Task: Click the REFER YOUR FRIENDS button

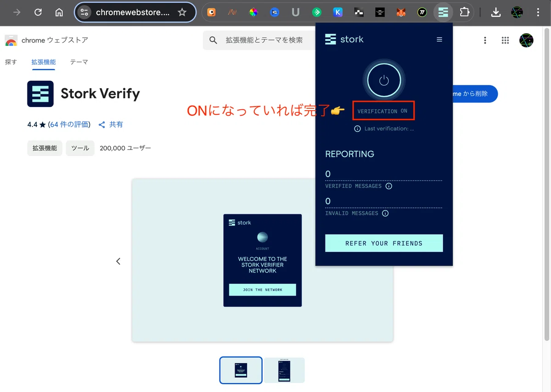Action: 384,243
